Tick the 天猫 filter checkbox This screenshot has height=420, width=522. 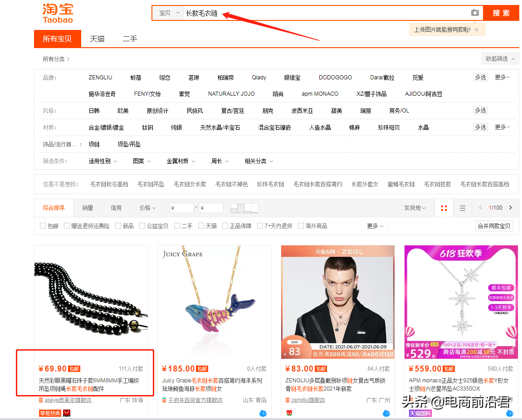201,226
